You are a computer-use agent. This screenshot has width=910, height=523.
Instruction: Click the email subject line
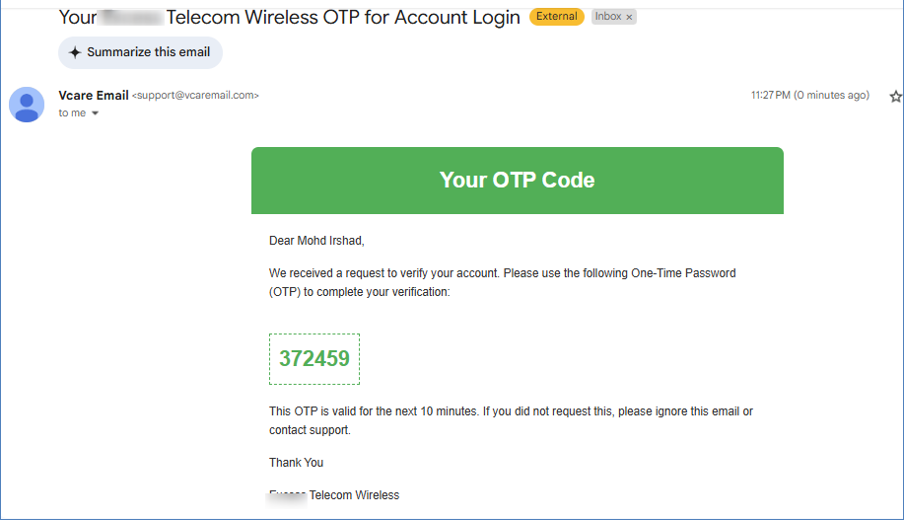point(290,17)
